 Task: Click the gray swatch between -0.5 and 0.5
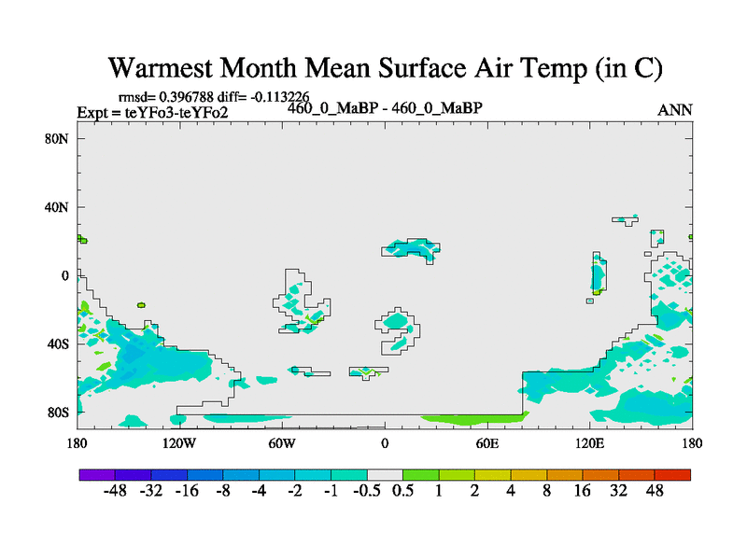pyautogui.click(x=385, y=475)
